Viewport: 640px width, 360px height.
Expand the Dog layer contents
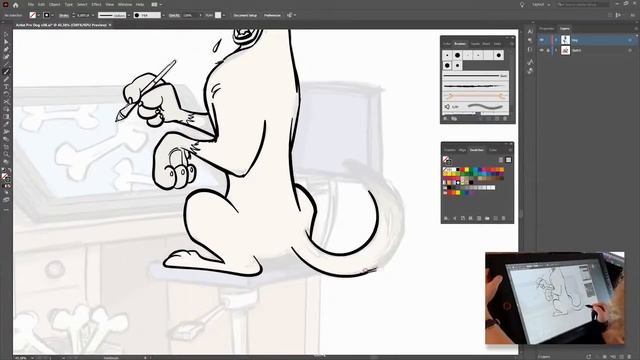tap(556, 40)
